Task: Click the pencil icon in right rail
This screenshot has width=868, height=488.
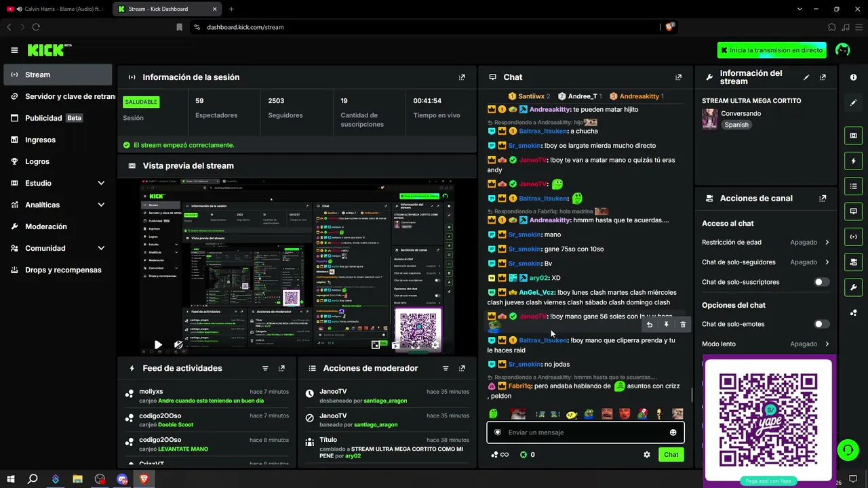Action: pos(853,102)
